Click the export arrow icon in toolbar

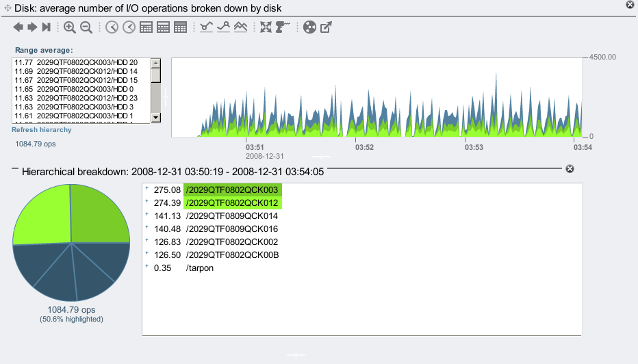point(327,27)
